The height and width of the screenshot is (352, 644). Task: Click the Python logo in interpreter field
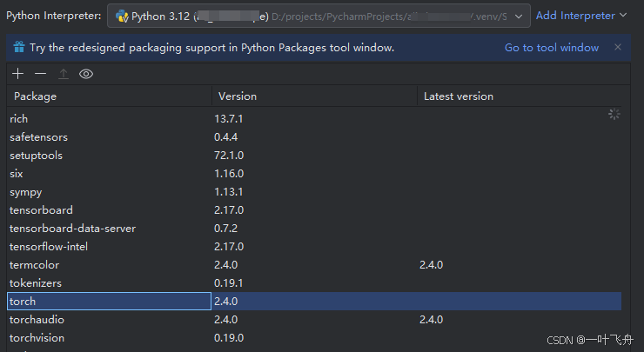122,17
